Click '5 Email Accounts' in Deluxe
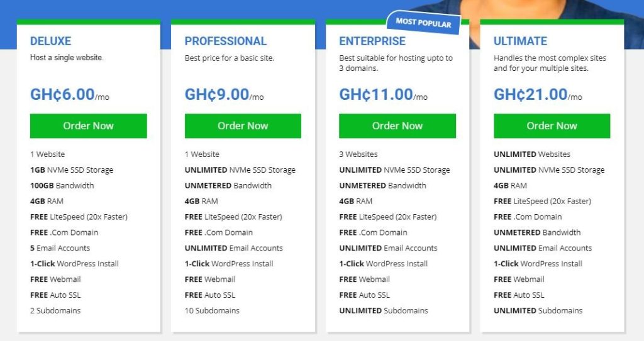The width and height of the screenshot is (644, 341). [60, 248]
